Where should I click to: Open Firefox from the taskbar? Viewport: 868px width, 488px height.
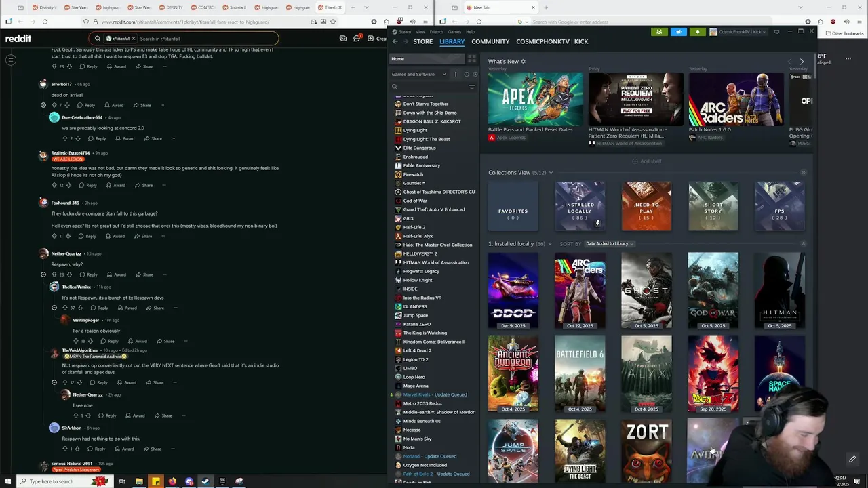click(x=172, y=481)
